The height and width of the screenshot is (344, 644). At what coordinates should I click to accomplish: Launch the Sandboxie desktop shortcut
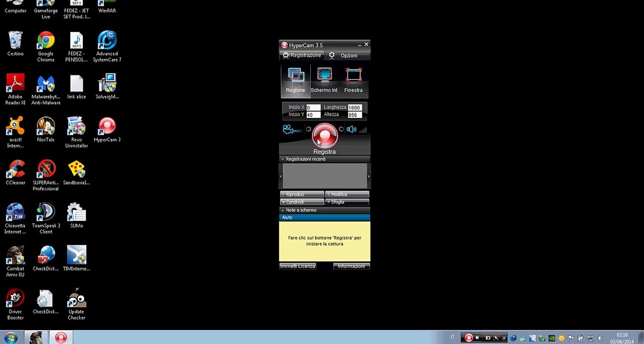tap(76, 173)
